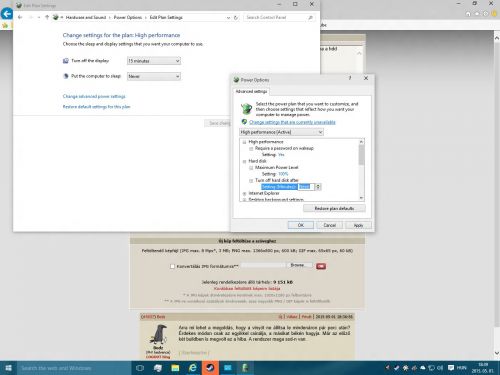The image size is (500, 375).
Task: Refresh the Control Panel address bar
Action: 236,17
